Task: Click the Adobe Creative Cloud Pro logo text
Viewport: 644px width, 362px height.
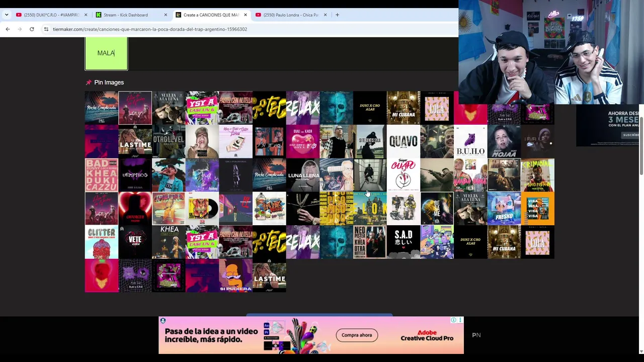Action: (x=427, y=335)
